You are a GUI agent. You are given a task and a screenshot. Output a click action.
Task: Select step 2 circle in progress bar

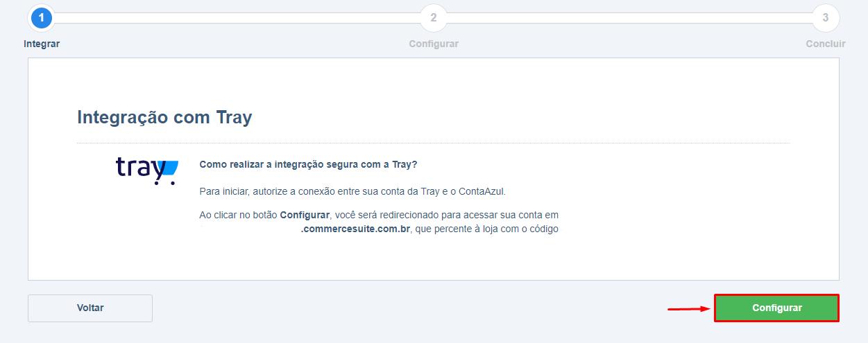pos(434,18)
